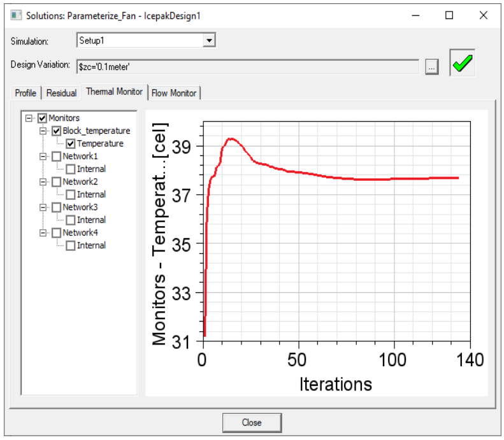Collapse the Network4 tree node

click(x=43, y=232)
